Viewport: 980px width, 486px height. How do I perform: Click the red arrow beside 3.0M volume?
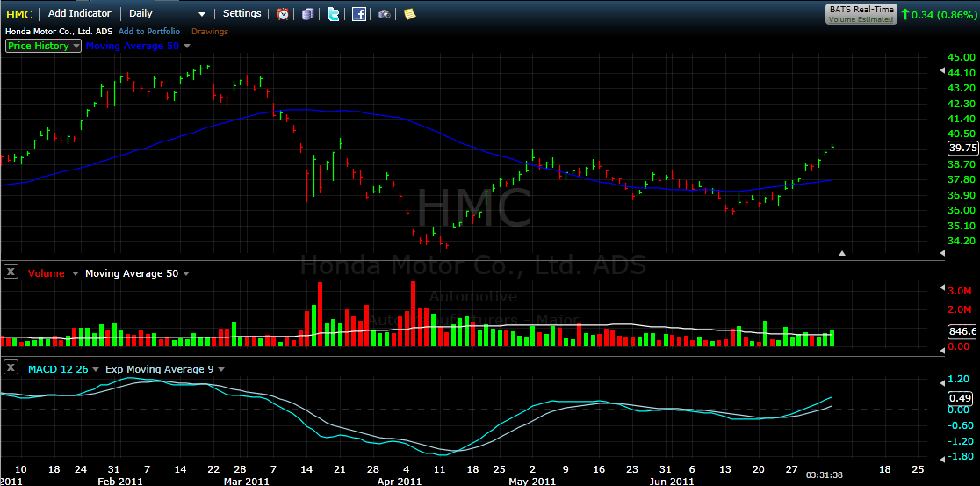(943, 288)
